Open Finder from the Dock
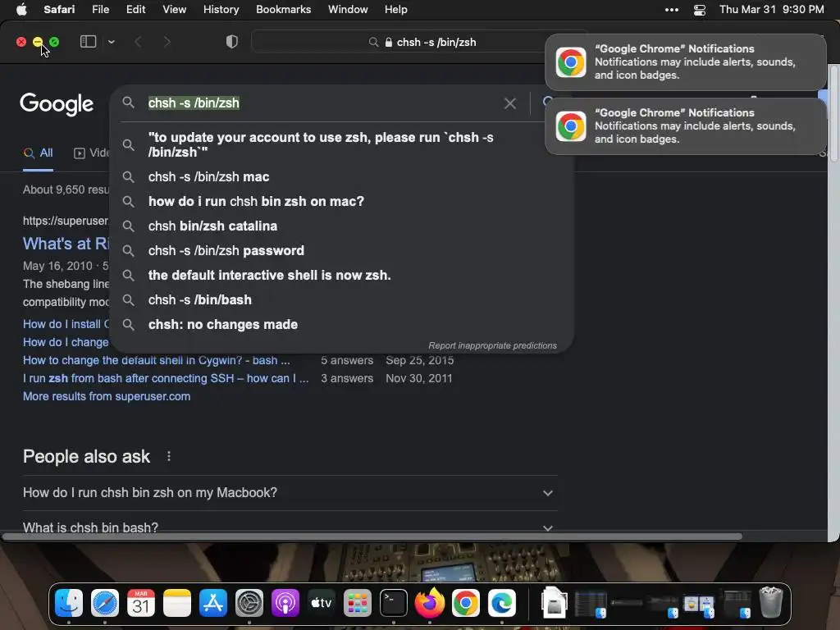Viewport: 840px width, 630px height. pos(69,603)
